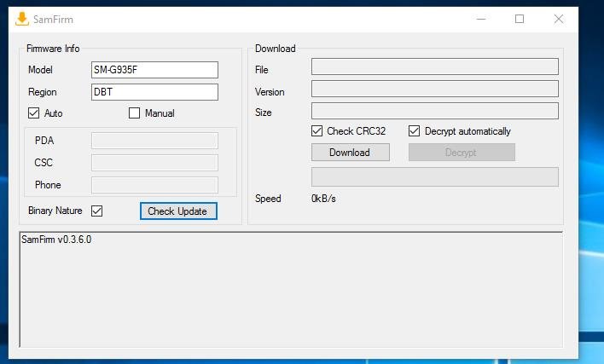
Task: Click the Model input field showing SM-G935F
Action: tap(154, 70)
